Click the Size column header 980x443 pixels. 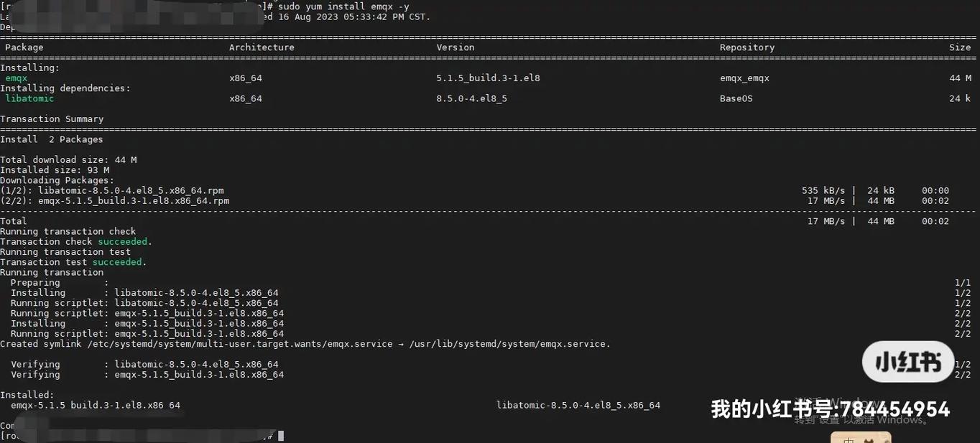960,47
